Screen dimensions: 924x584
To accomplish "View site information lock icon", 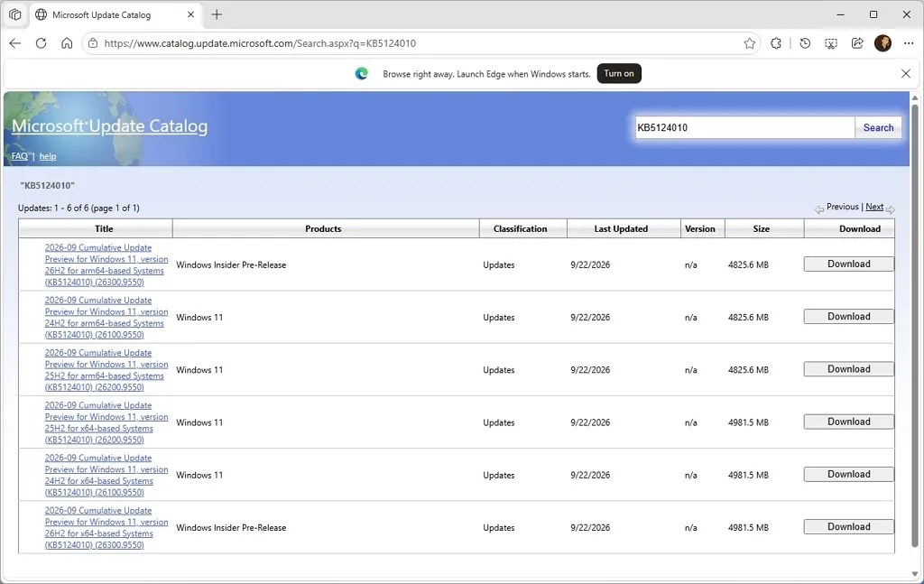I will [x=93, y=43].
